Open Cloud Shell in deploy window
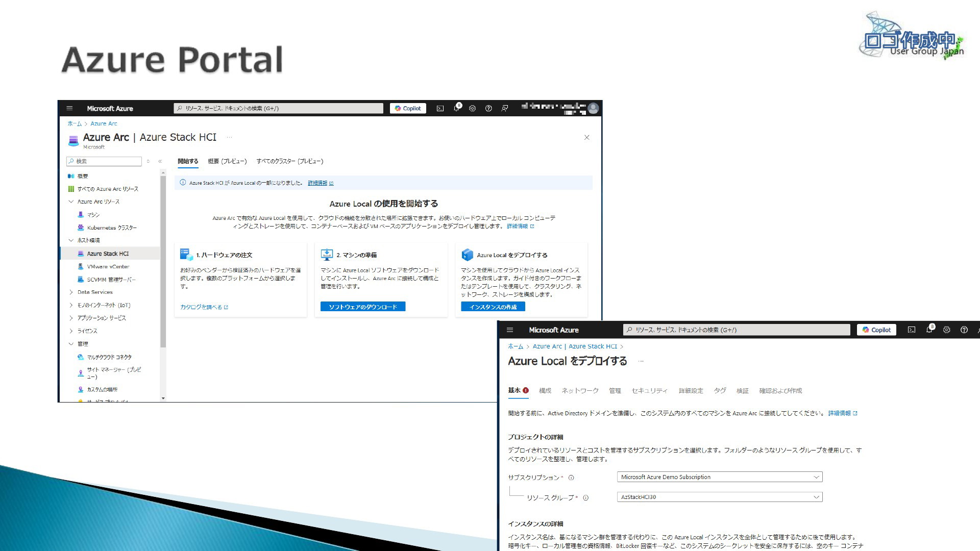Image resolution: width=980 pixels, height=551 pixels. (912, 330)
